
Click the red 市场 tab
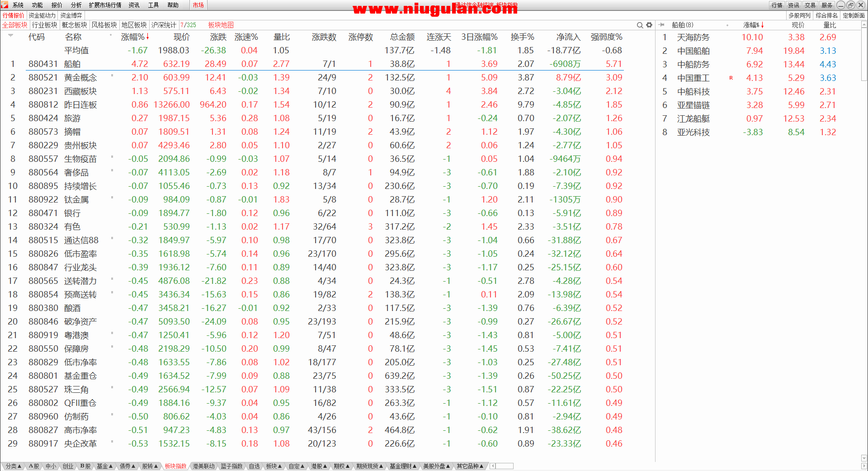click(198, 5)
